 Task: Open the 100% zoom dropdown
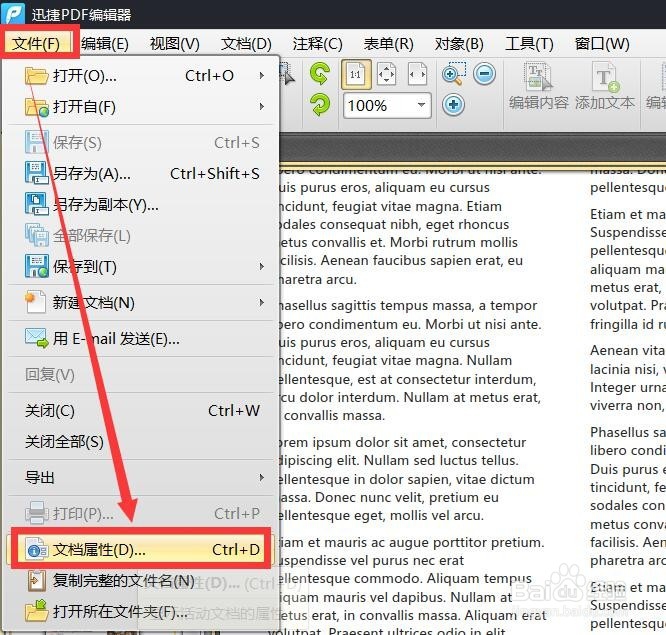pos(421,105)
